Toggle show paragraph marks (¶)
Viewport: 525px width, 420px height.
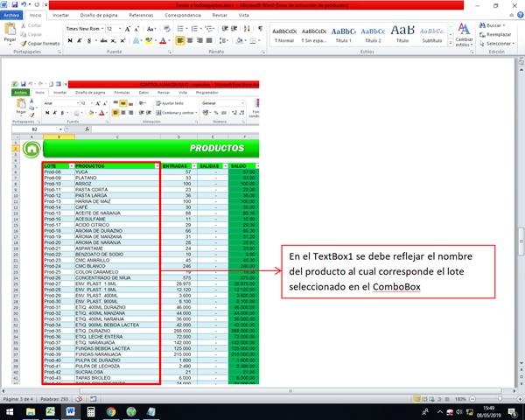(260, 29)
